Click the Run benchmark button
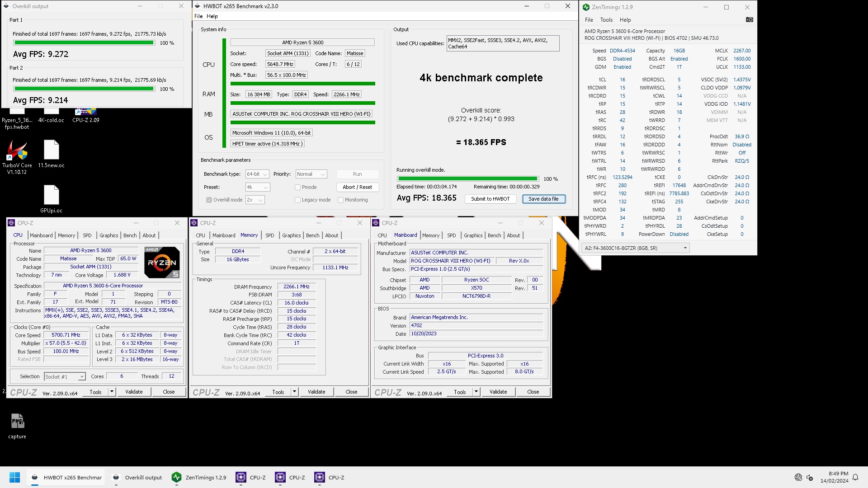The height and width of the screenshot is (488, 868). [357, 174]
